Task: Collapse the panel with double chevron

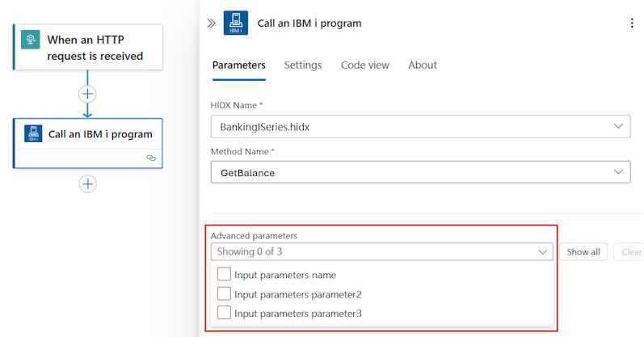Action: 212,23
